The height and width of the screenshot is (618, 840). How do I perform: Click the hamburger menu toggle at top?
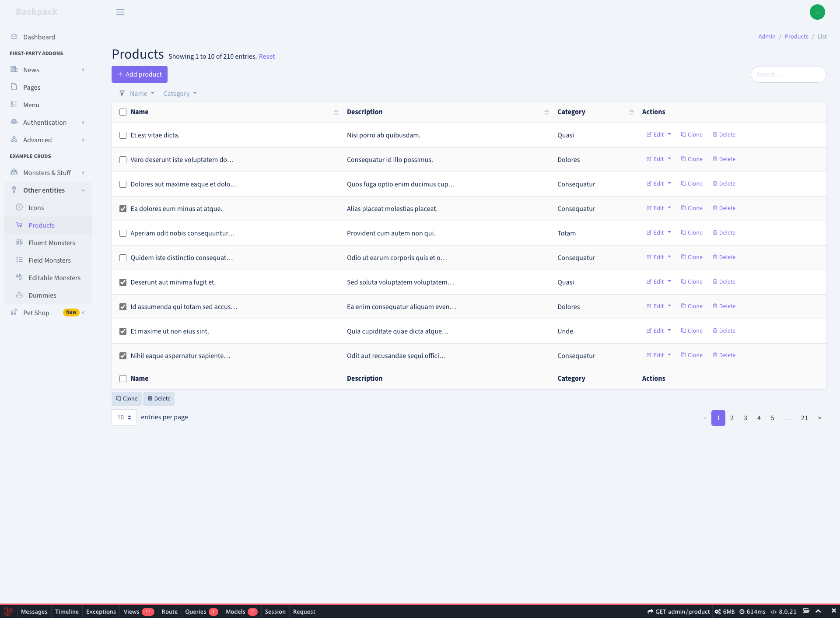[120, 12]
